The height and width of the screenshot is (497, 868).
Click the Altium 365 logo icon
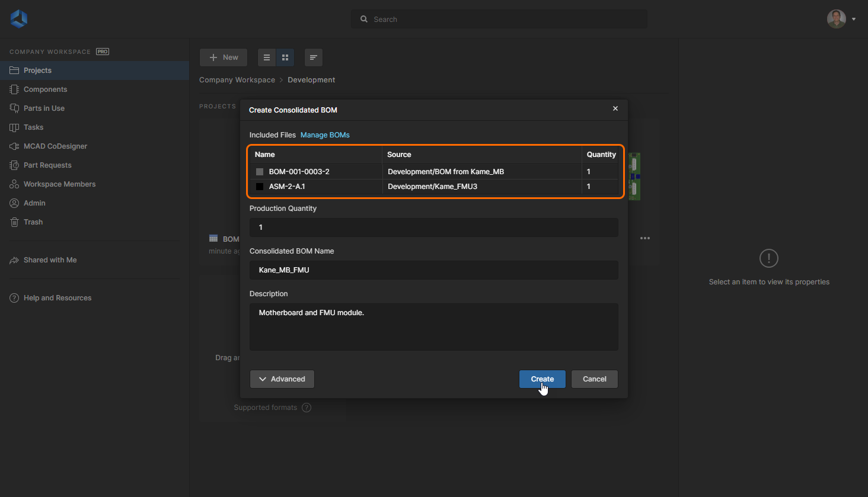[19, 19]
